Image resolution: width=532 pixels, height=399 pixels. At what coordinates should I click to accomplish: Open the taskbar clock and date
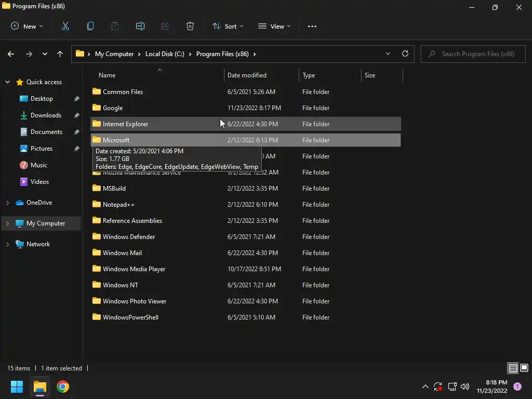[x=492, y=387]
